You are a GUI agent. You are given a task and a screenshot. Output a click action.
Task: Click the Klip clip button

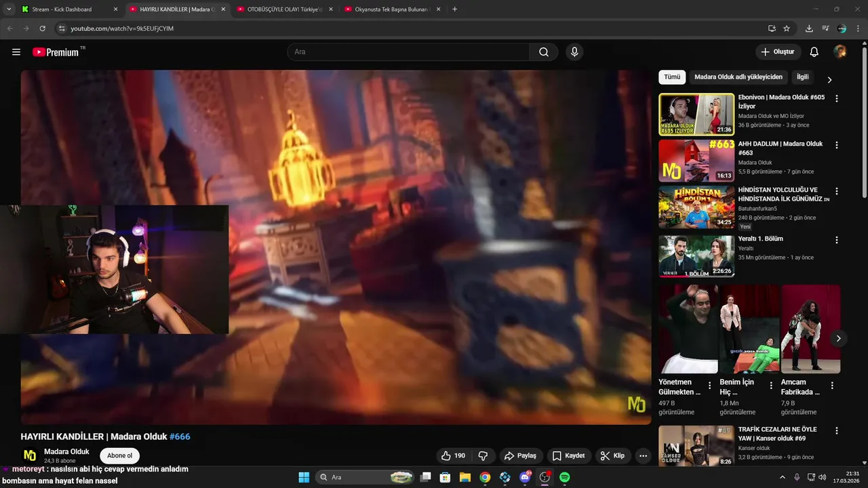click(x=612, y=455)
